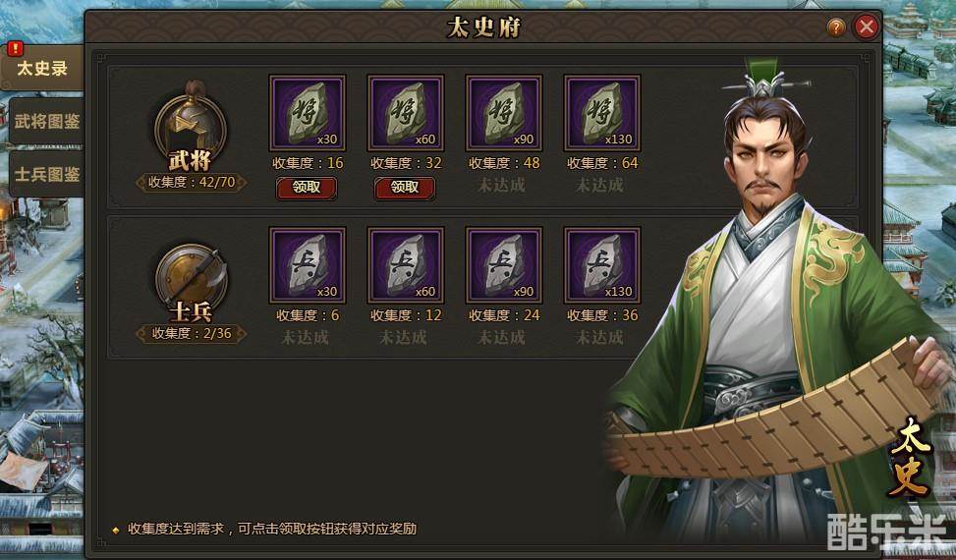Click the 兵 token x60 reward icon
The height and width of the screenshot is (560, 956).
pyautogui.click(x=406, y=265)
